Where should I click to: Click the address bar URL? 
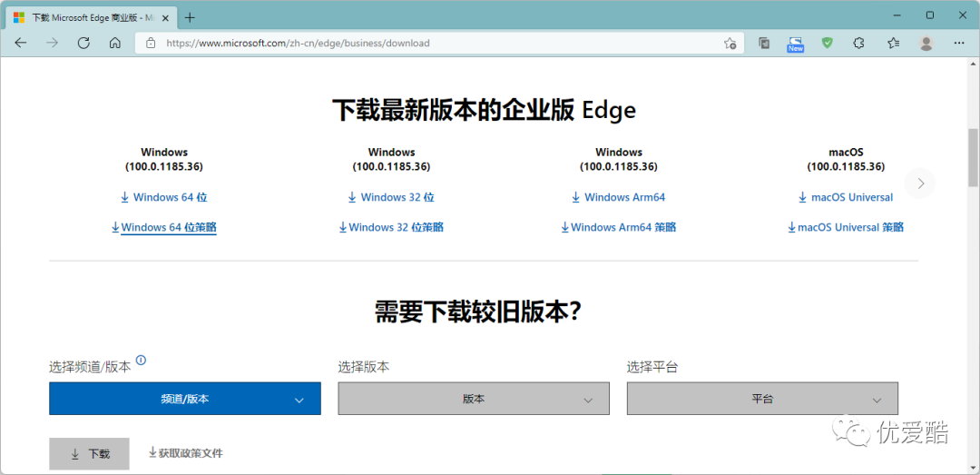pos(299,44)
